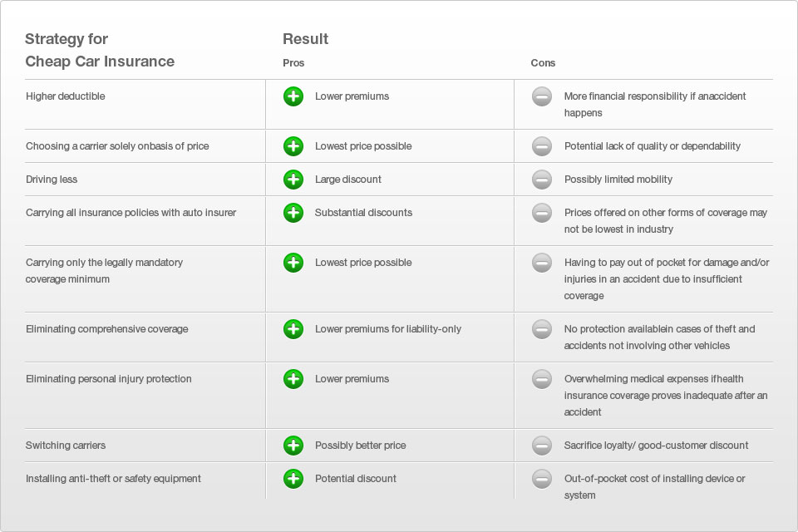Click gray minus next to Out-of-pocket cost text
Image resolution: width=798 pixels, height=532 pixels.
point(542,479)
